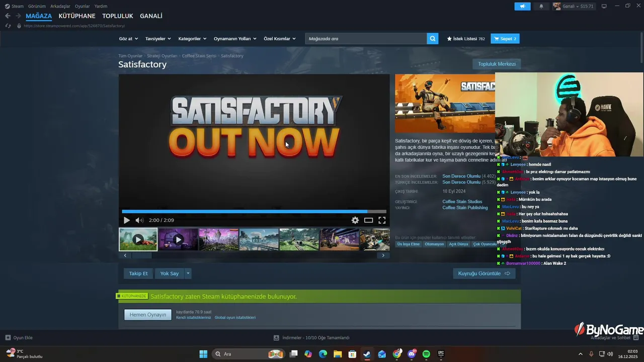Click Strateji Oyunları breadcrumb

[162, 56]
